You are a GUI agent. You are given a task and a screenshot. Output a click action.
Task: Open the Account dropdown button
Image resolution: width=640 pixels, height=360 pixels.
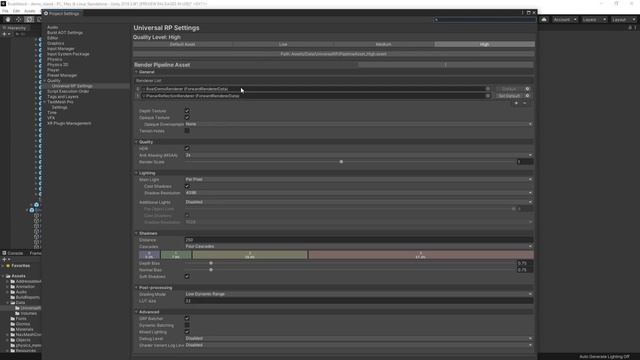point(564,20)
